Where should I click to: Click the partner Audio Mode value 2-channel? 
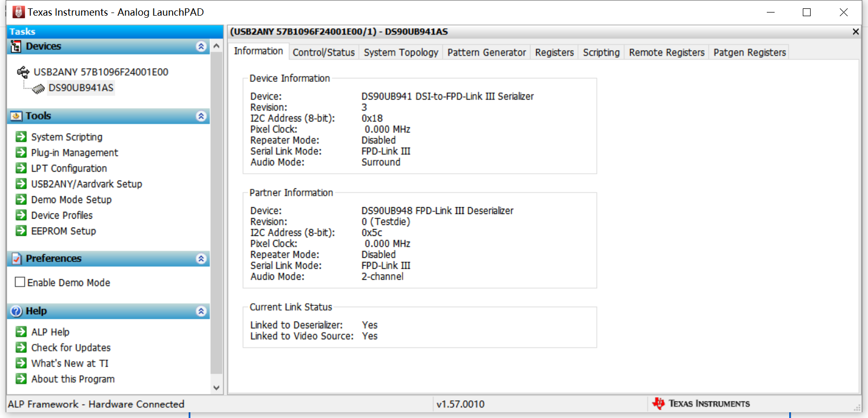[x=382, y=277]
